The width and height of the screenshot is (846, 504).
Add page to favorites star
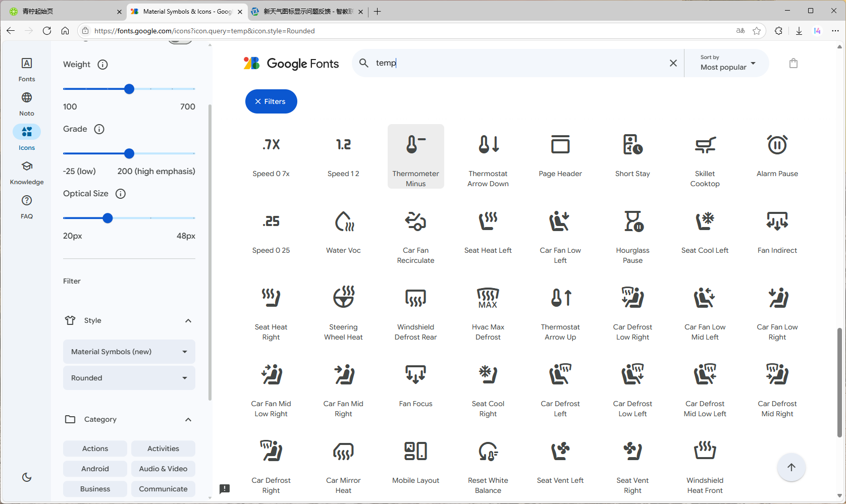pyautogui.click(x=757, y=31)
